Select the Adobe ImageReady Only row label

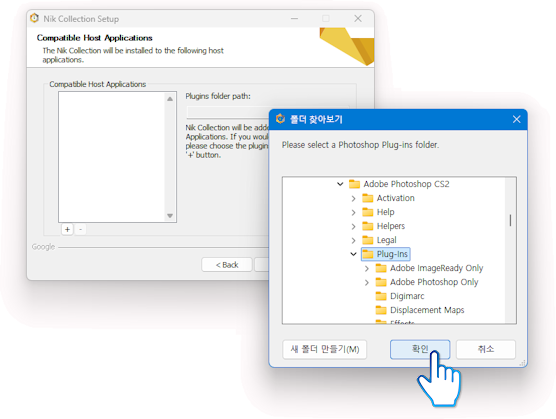coord(437,268)
